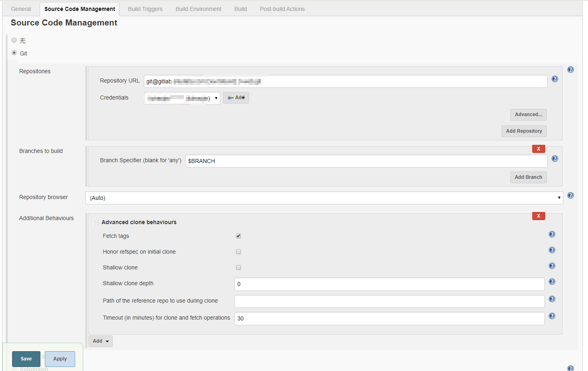This screenshot has height=371, width=588.
Task: Open help for Shallow clone depth
Action: (x=552, y=282)
